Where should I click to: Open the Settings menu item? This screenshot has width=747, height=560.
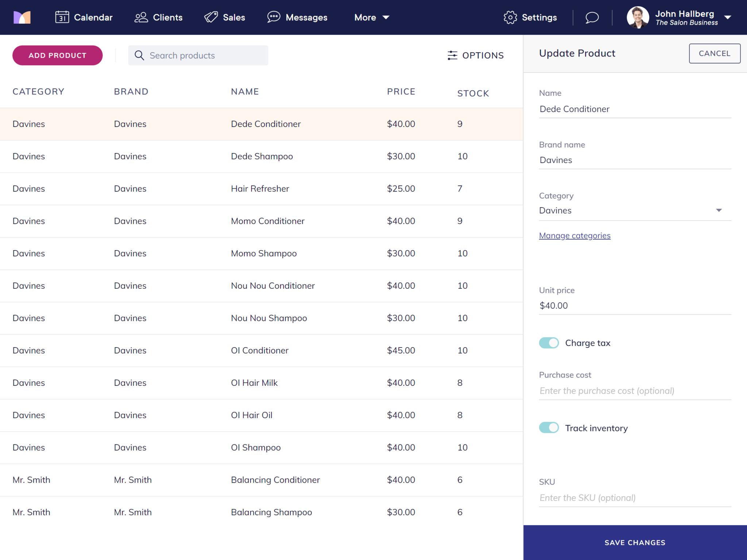[x=530, y=17]
